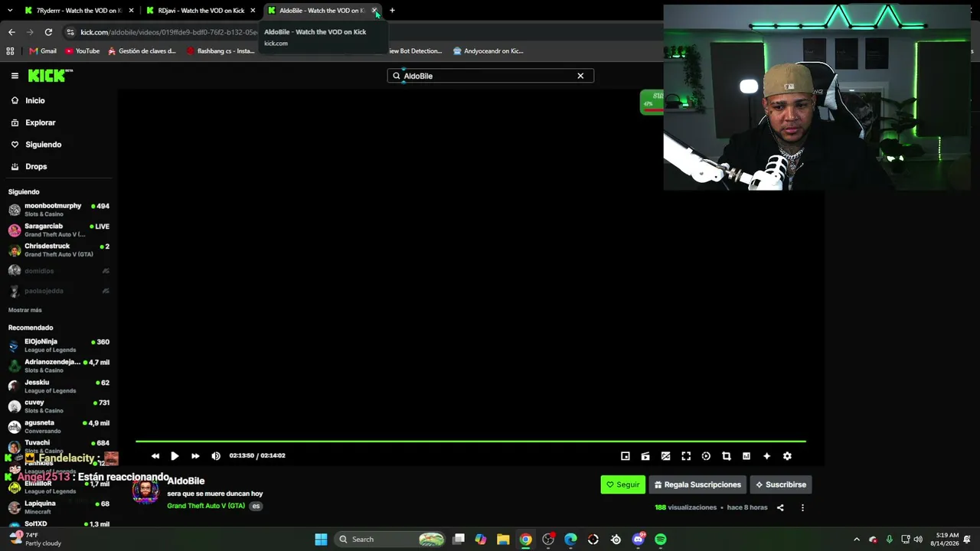
Task: Click the site information icon in the address bar
Action: (70, 32)
